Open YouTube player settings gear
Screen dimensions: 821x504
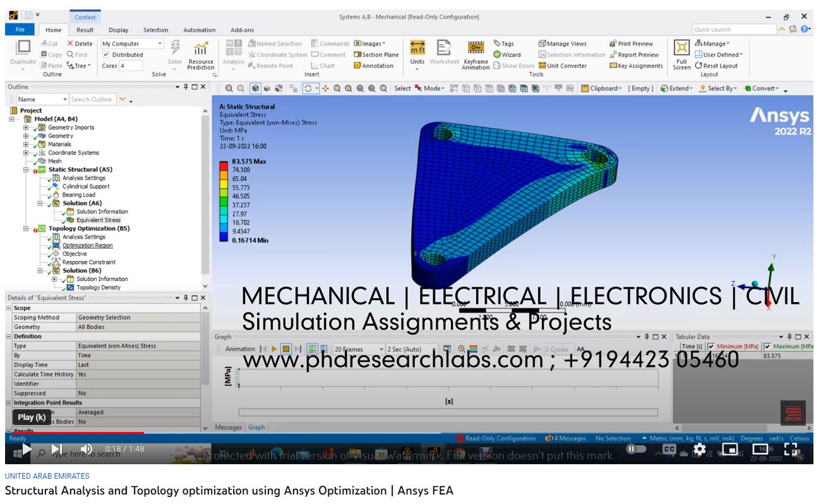click(x=699, y=449)
